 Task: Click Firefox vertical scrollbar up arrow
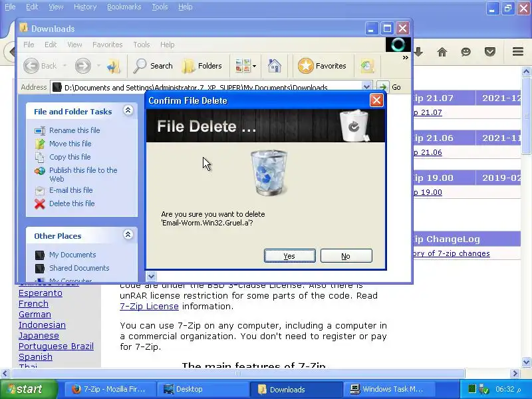(x=526, y=72)
